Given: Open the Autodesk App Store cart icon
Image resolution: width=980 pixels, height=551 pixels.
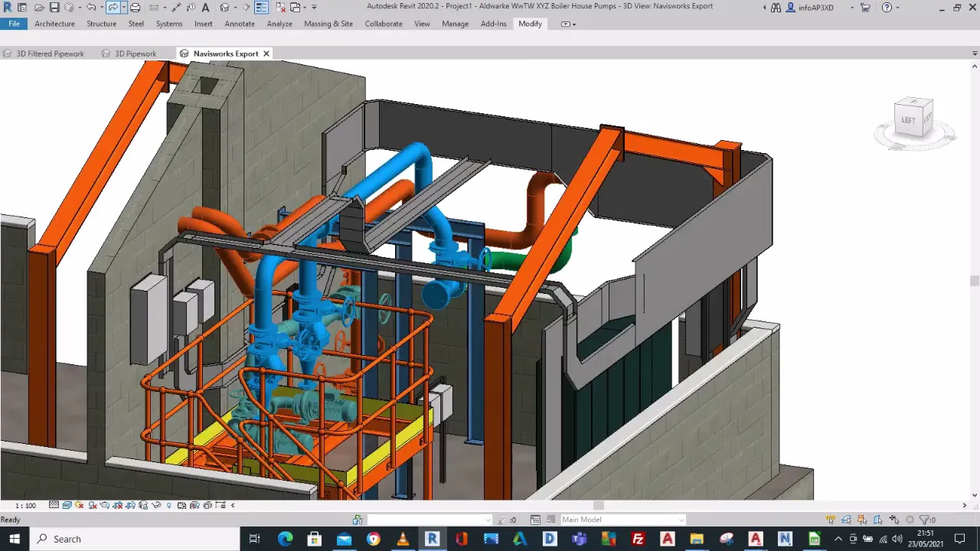Looking at the screenshot, I should point(865,8).
